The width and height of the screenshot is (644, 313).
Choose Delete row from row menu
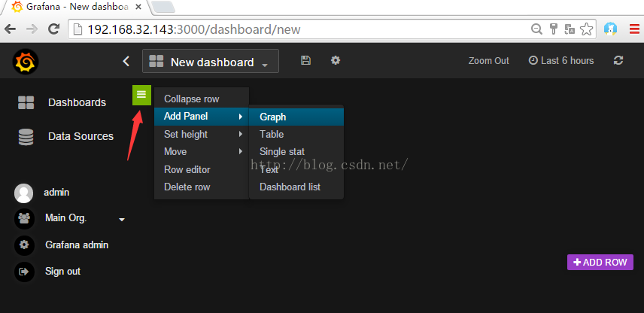point(202,187)
